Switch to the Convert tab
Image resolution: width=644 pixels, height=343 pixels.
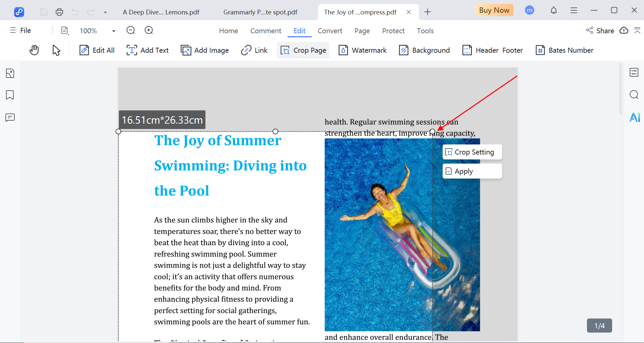tap(330, 31)
